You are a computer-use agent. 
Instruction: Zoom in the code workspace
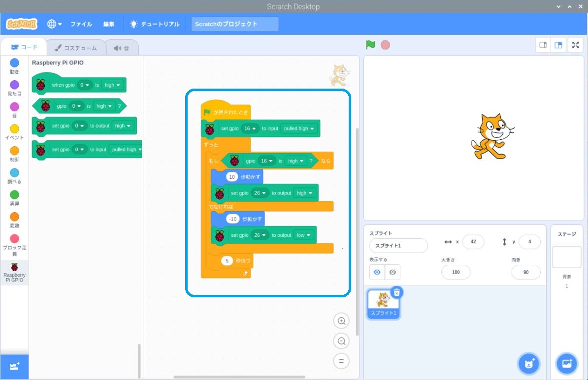point(341,321)
